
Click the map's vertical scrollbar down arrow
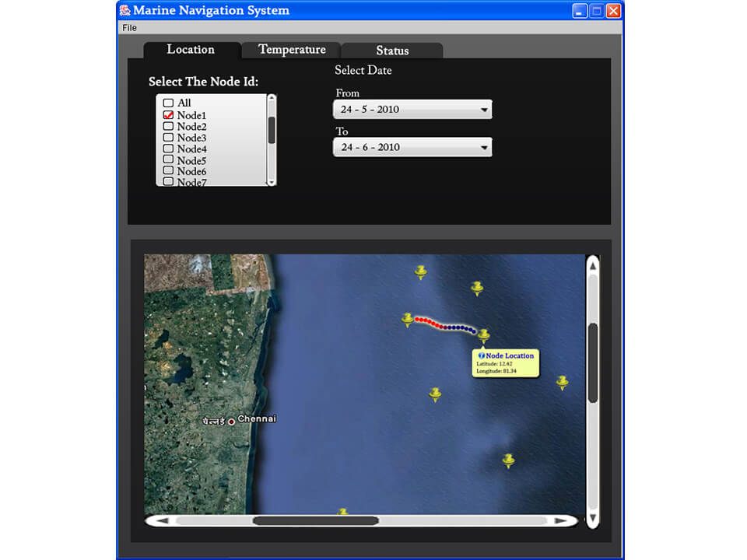[592, 517]
